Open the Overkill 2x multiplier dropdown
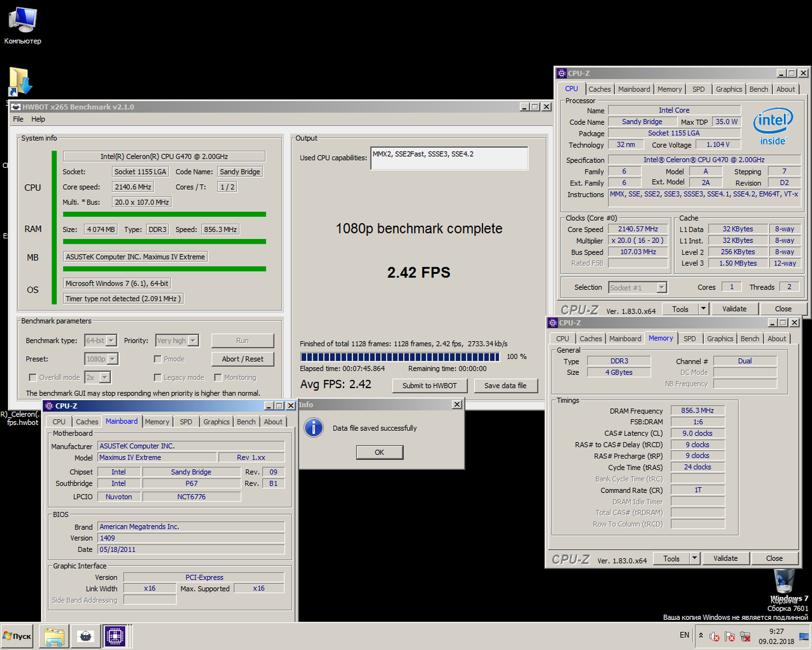812x650 pixels. click(97, 377)
